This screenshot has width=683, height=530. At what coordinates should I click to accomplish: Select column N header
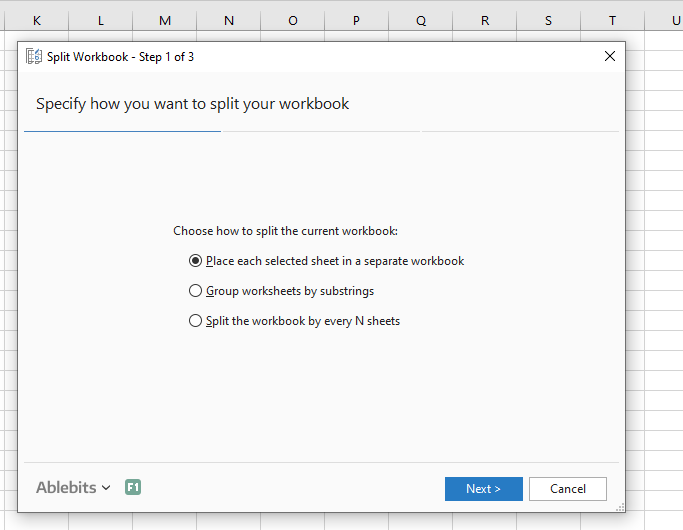coord(229,20)
